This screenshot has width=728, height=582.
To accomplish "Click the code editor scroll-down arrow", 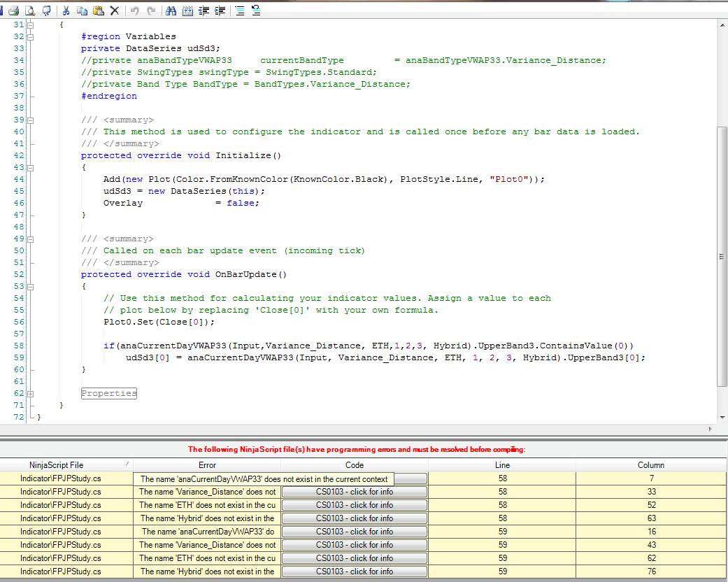I will pos(722,417).
